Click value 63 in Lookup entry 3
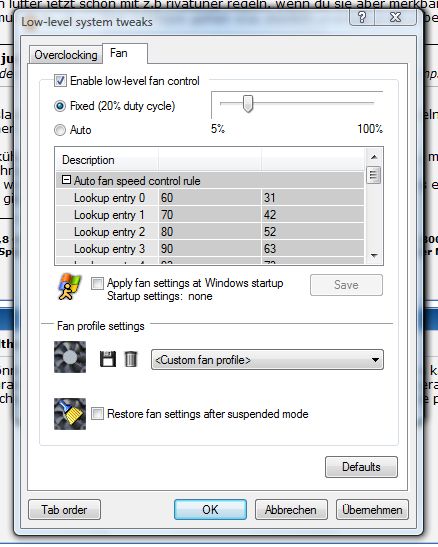Screen dimensions: 438x547 pyautogui.click(x=270, y=249)
